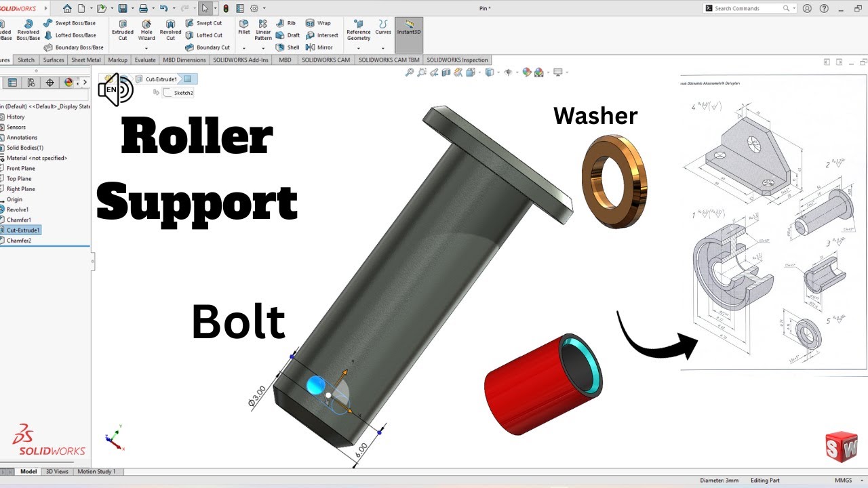Select the Draft tool
Image resolution: width=868 pixels, height=488 pixels.
coord(288,35)
